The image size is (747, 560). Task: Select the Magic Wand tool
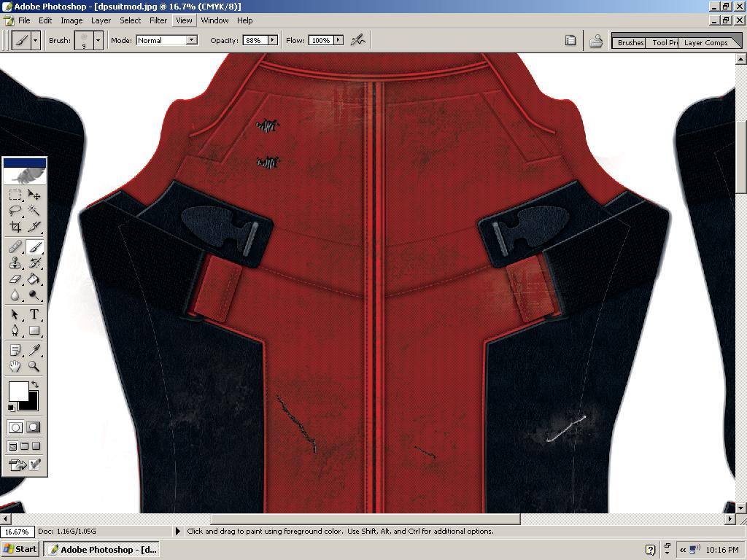tap(34, 210)
